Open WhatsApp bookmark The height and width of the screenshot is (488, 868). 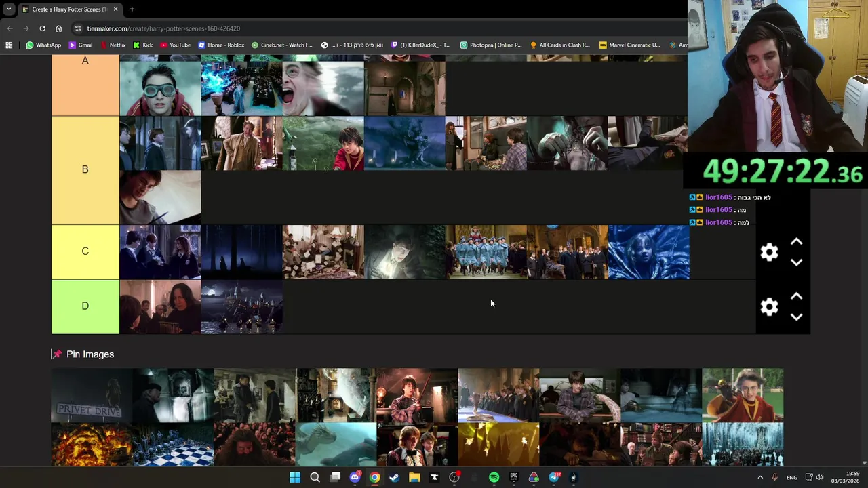[43, 45]
